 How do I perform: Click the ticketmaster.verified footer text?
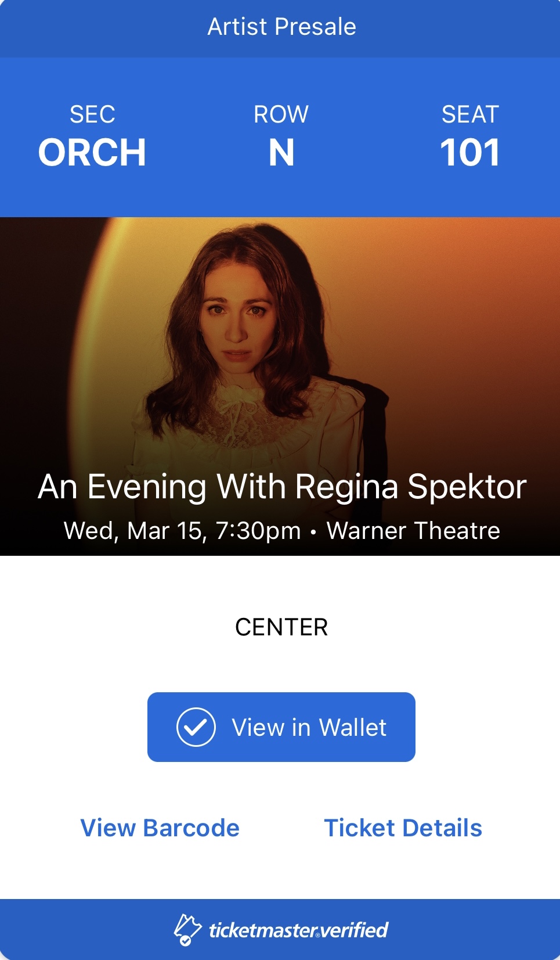[298, 930]
